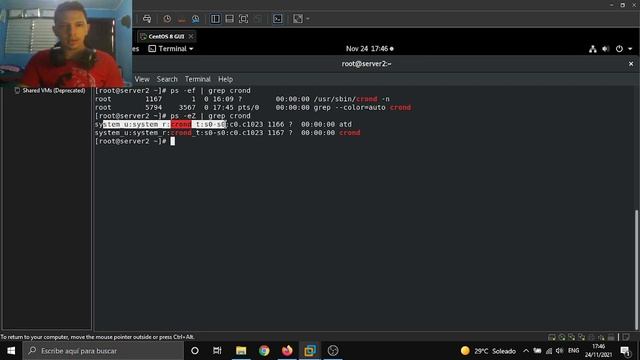Click the VMware Workstation taskbar icon

point(310,351)
